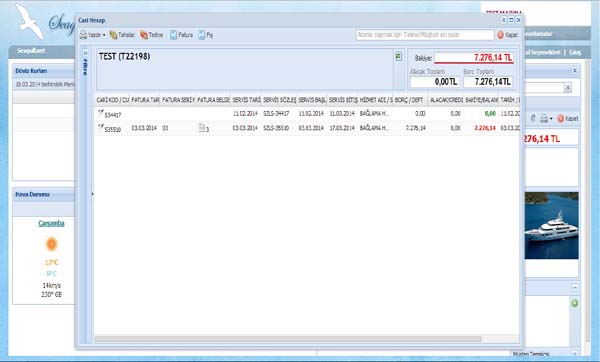The height and width of the screenshot is (362, 600).
Task: Click the Alacak Toplamı 0,00TL field
Action: [434, 82]
